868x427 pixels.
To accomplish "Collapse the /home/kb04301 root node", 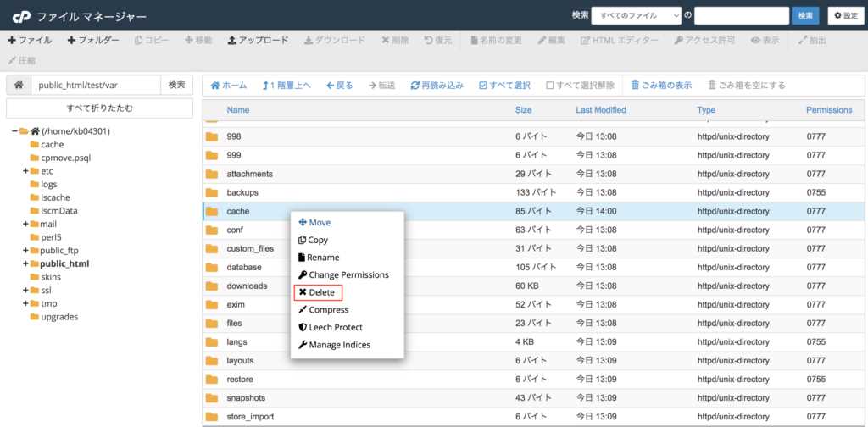I will click(14, 131).
